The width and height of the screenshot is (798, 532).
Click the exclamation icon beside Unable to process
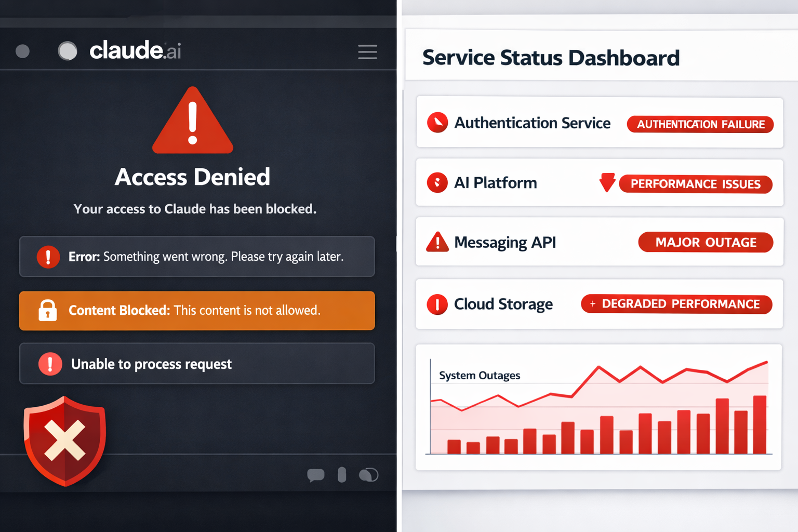(50, 364)
